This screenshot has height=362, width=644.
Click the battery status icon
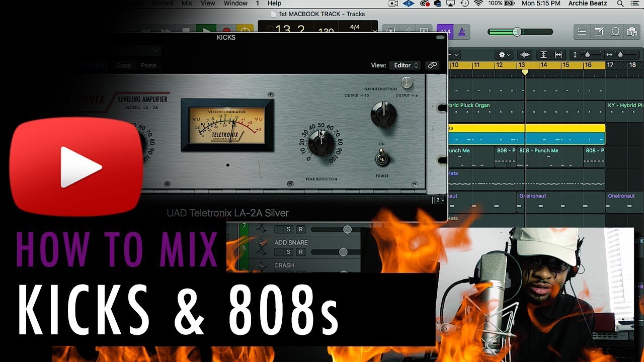click(510, 4)
